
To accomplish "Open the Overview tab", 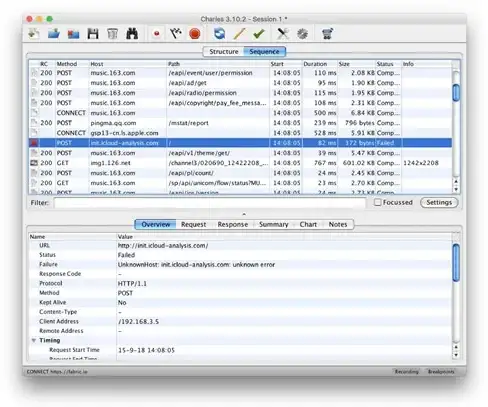I will point(156,224).
